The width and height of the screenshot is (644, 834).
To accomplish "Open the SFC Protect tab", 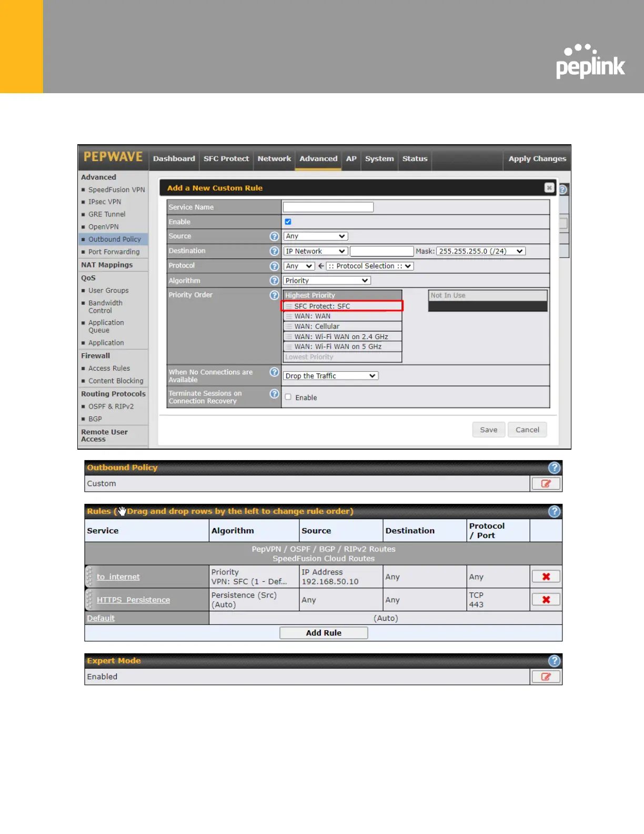I will pos(226,158).
